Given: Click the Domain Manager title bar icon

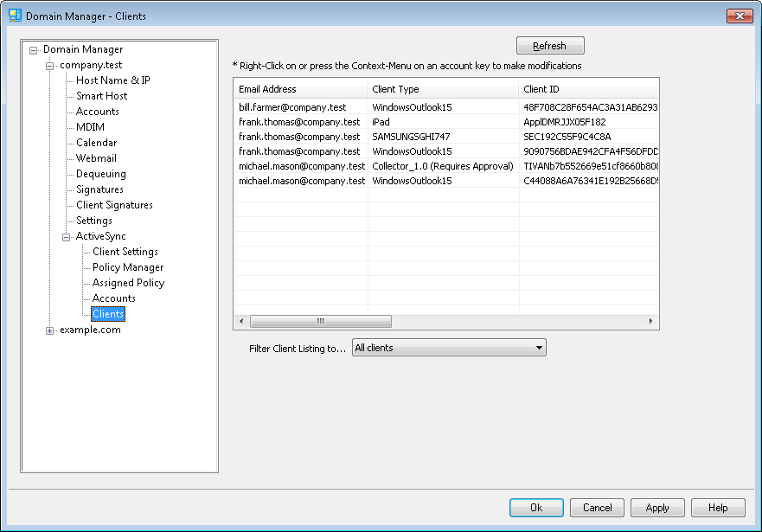Looking at the screenshot, I should point(15,16).
